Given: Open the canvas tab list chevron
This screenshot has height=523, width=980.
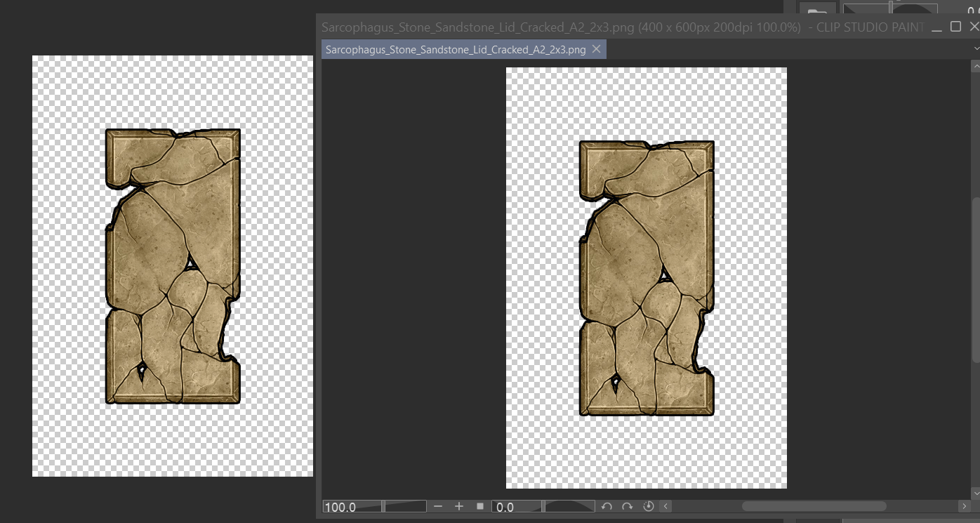Looking at the screenshot, I should (x=975, y=48).
